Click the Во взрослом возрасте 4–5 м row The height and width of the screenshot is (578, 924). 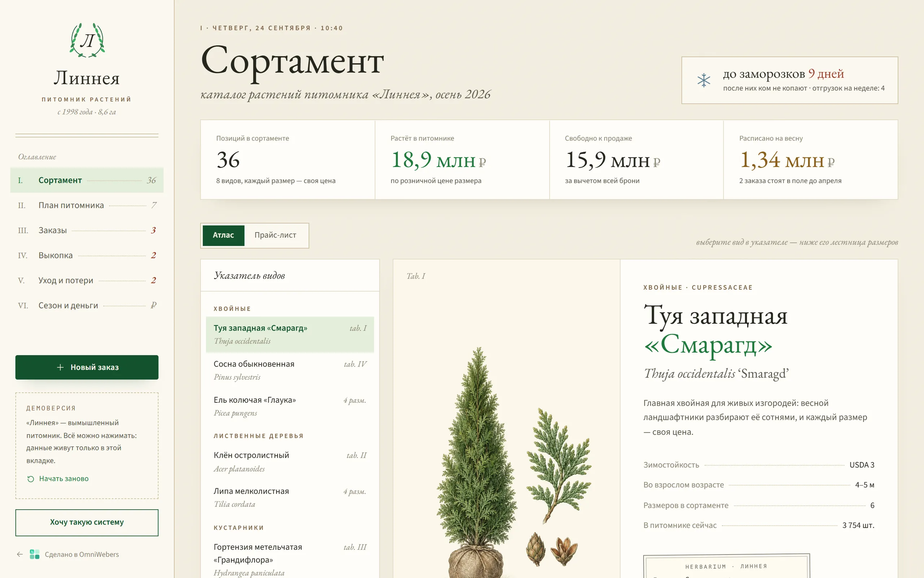point(759,485)
